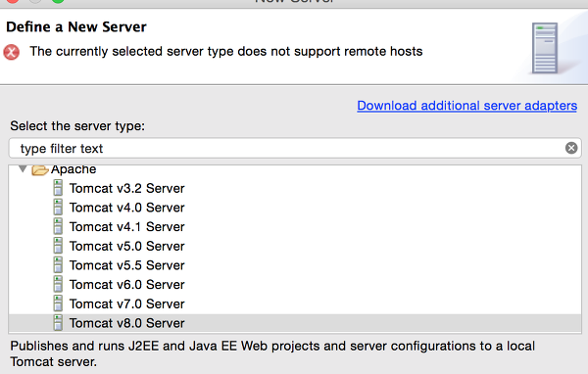Clear the filter text with the X icon

tap(571, 148)
